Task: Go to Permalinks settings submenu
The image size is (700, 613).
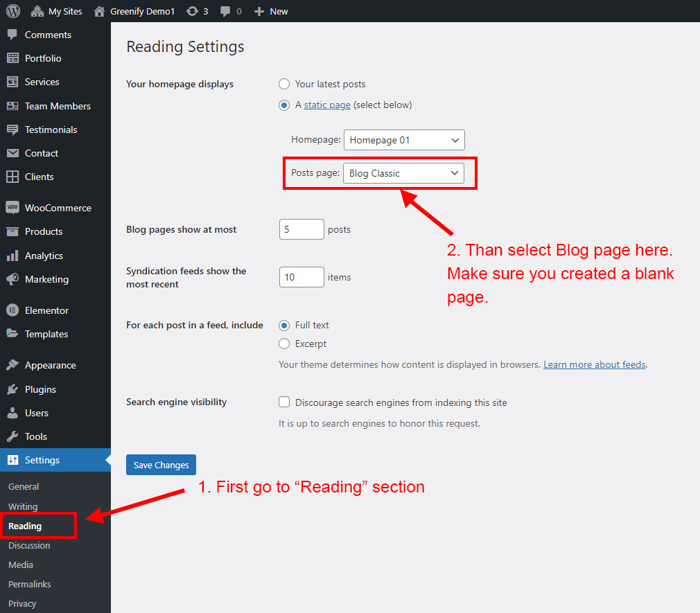Action: [x=29, y=584]
